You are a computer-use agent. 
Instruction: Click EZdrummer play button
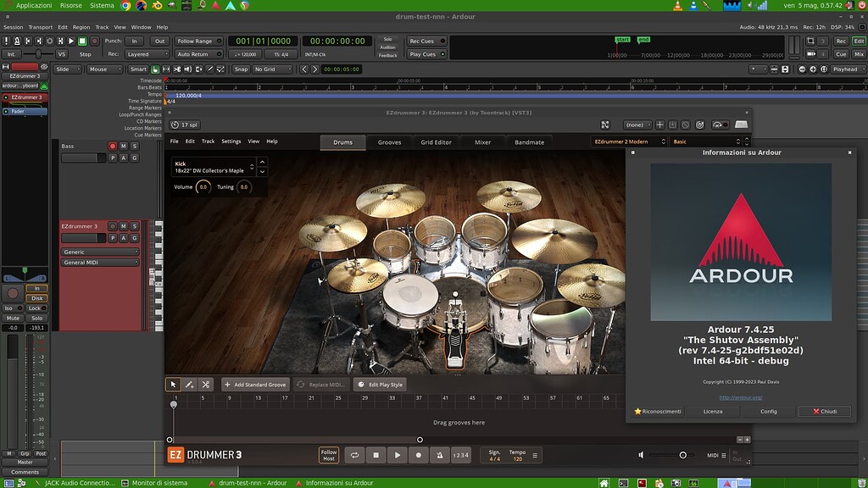398,455
